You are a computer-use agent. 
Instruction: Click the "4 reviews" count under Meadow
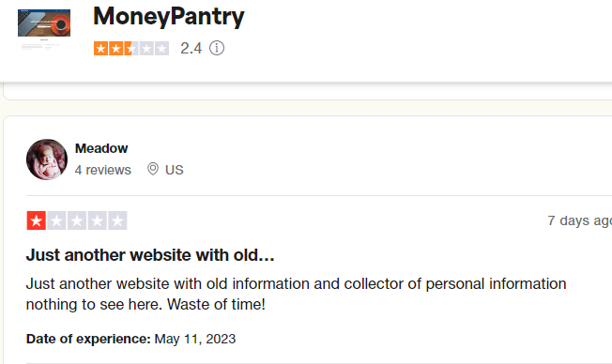pos(103,170)
